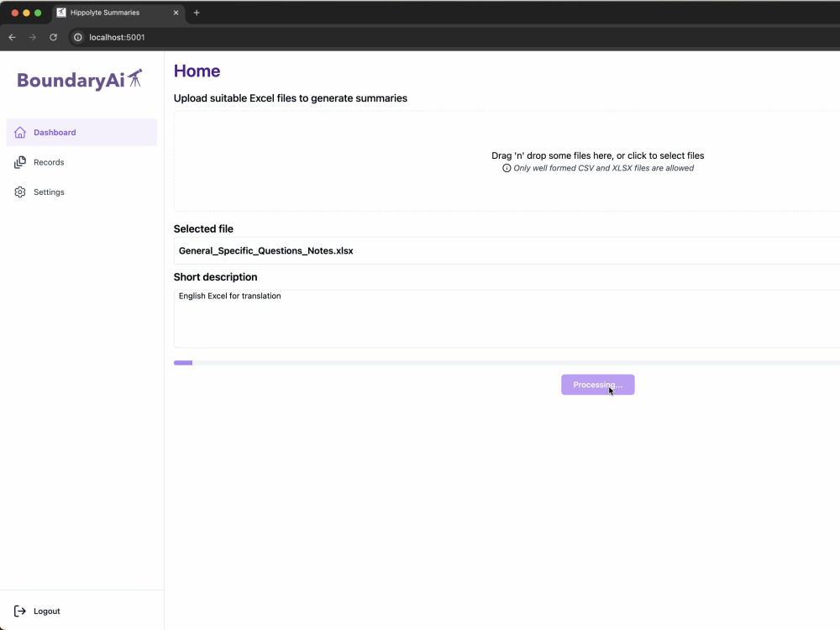This screenshot has width=840, height=630.
Task: Click the 'Selected file' label
Action: tap(203, 228)
